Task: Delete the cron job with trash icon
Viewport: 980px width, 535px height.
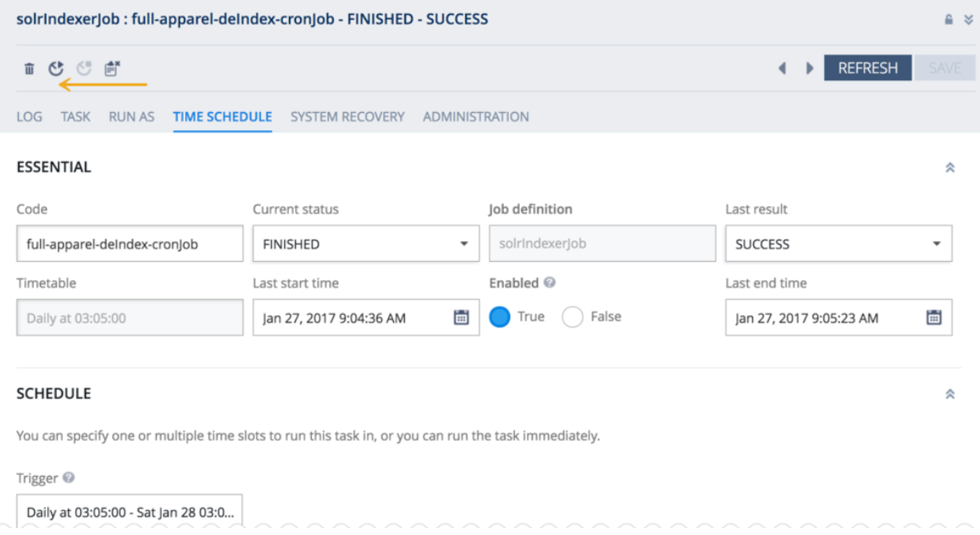Action: (29, 68)
